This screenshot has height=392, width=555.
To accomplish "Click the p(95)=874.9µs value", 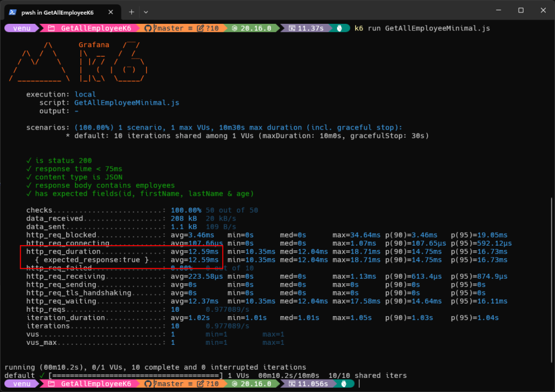I will click(479, 277).
